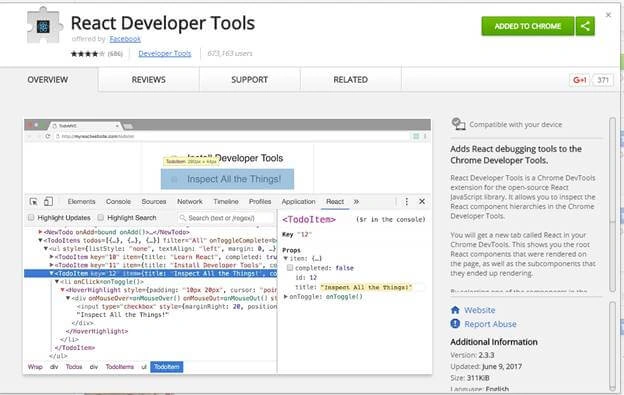The height and width of the screenshot is (395, 624).
Task: Click the Google +1 button
Action: tap(579, 80)
